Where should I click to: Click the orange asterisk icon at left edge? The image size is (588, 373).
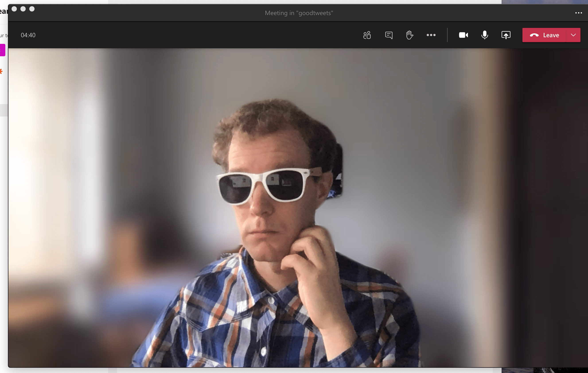coord(1,71)
